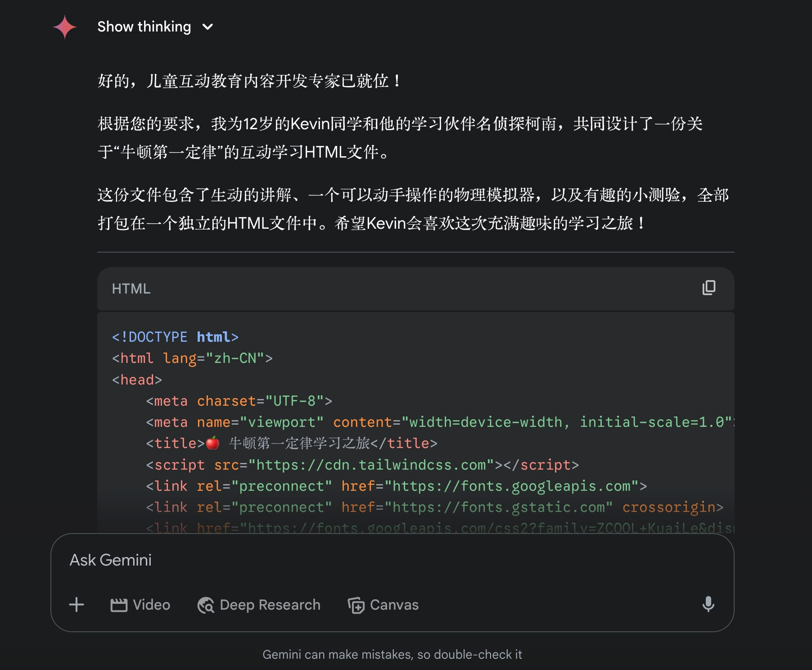The width and height of the screenshot is (812, 670).
Task: Click the Canvas layered plus icon
Action: point(356,605)
